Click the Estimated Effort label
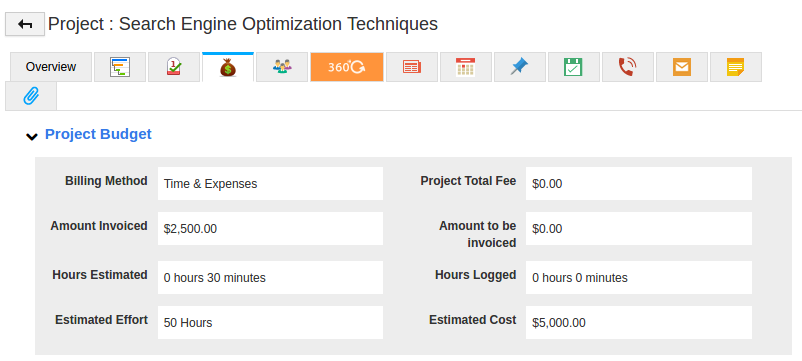802x361 pixels. click(x=101, y=320)
